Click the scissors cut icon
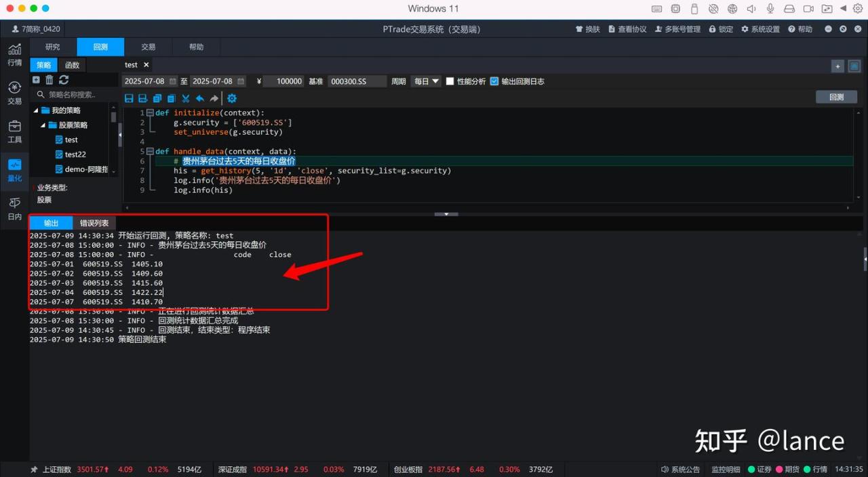The height and width of the screenshot is (477, 868). pyautogui.click(x=186, y=98)
